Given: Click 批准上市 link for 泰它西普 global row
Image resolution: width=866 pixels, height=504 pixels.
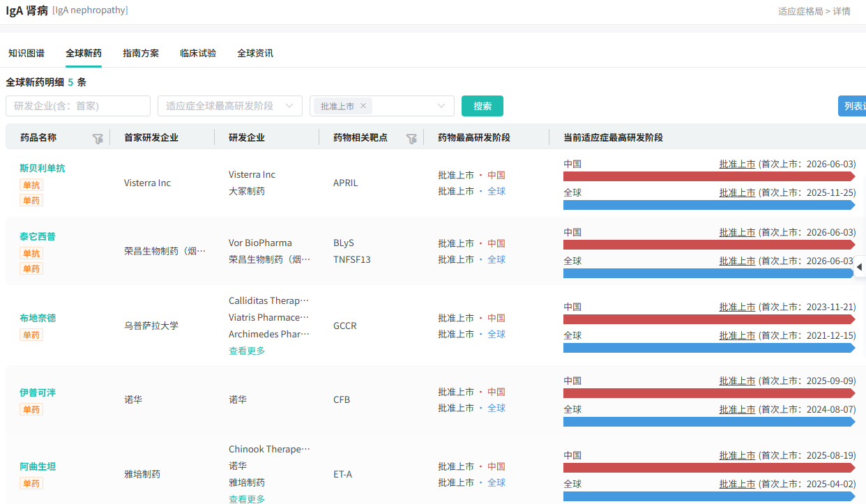Looking at the screenshot, I should point(737,261).
